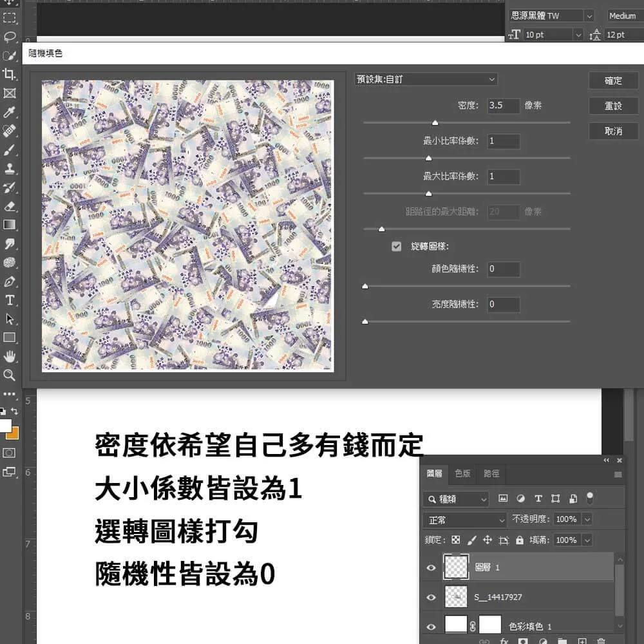
Task: Toggle lock transparent pixels
Action: [456, 540]
